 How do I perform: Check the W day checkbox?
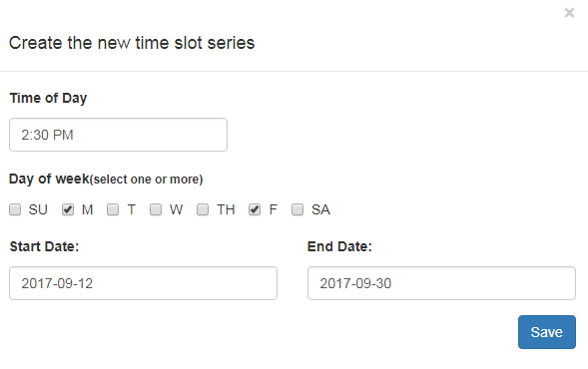tap(156, 209)
